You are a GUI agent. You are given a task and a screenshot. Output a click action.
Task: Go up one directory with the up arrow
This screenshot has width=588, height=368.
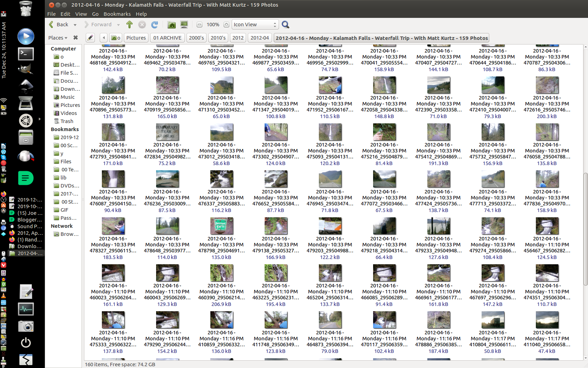tap(129, 25)
